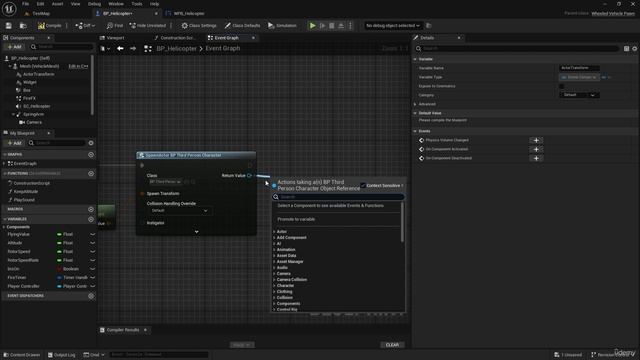Click the Components panel search field
Viewport: 640px width, 360px height.
[62, 47]
